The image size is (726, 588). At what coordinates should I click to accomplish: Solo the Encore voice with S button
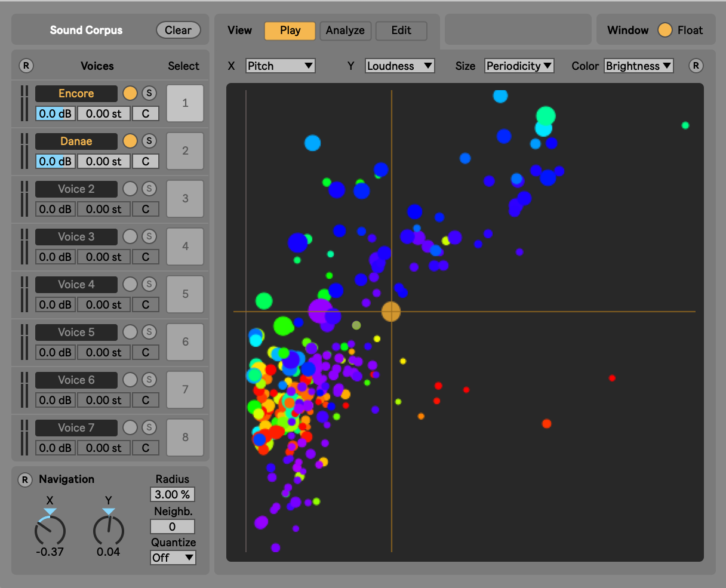tap(149, 93)
